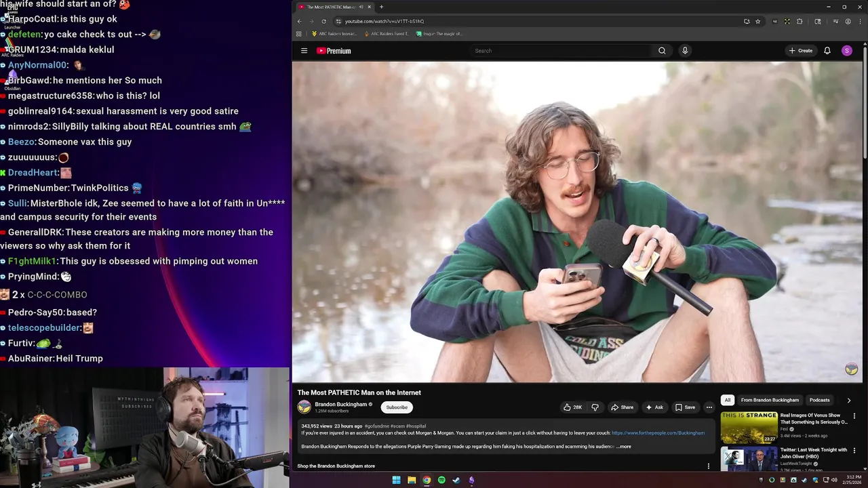Start voice search with the microphone icon
This screenshot has width=868, height=488.
pos(685,51)
